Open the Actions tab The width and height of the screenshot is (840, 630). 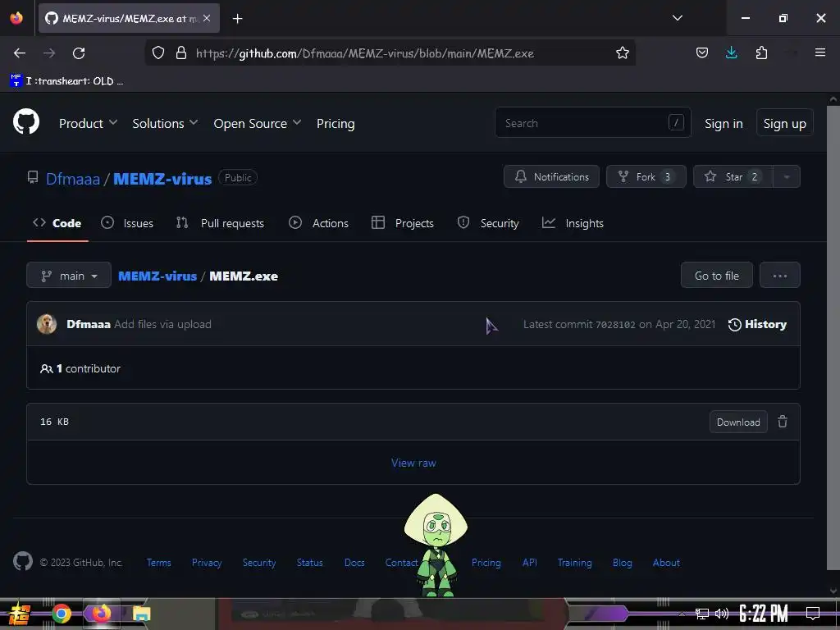[x=319, y=223]
